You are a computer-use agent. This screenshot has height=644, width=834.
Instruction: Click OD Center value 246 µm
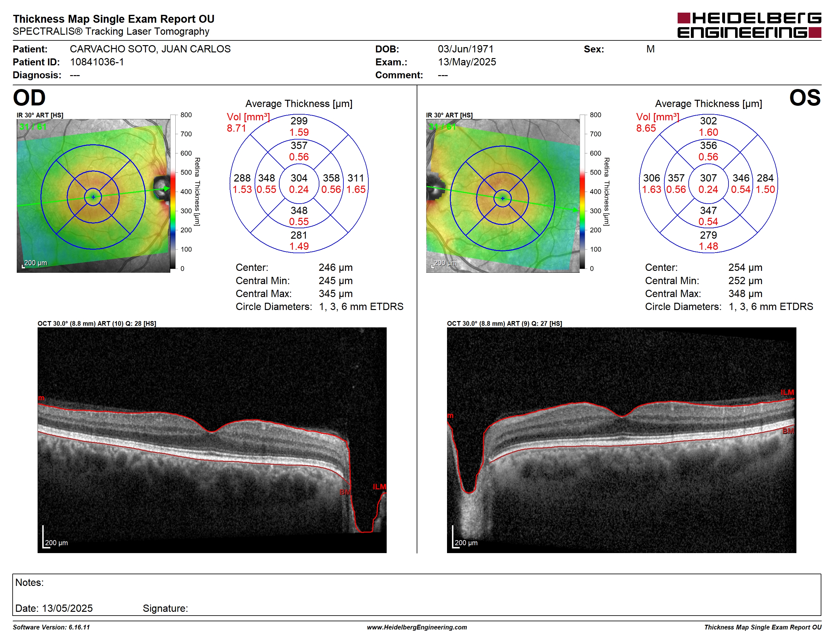(x=336, y=268)
